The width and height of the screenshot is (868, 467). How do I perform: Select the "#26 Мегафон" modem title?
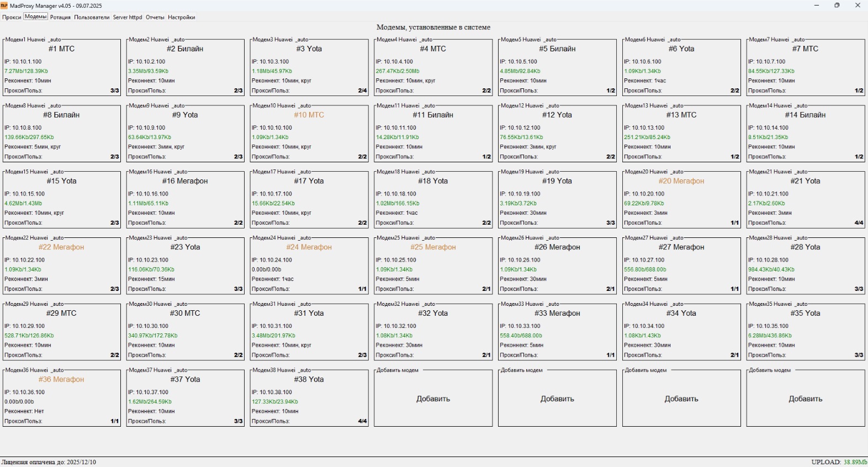[x=557, y=247]
